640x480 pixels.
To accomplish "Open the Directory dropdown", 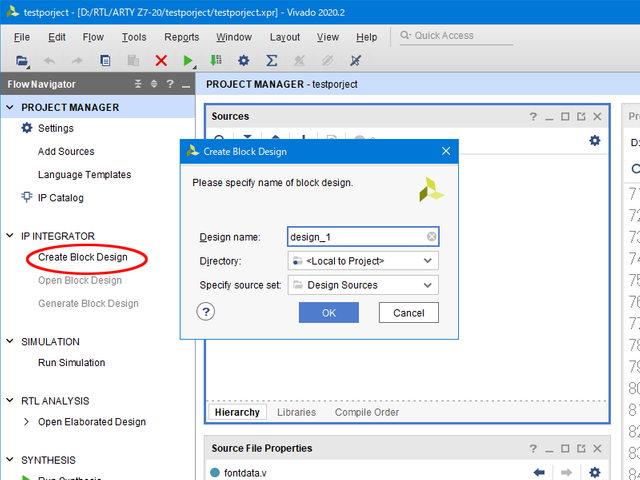I will [x=363, y=261].
